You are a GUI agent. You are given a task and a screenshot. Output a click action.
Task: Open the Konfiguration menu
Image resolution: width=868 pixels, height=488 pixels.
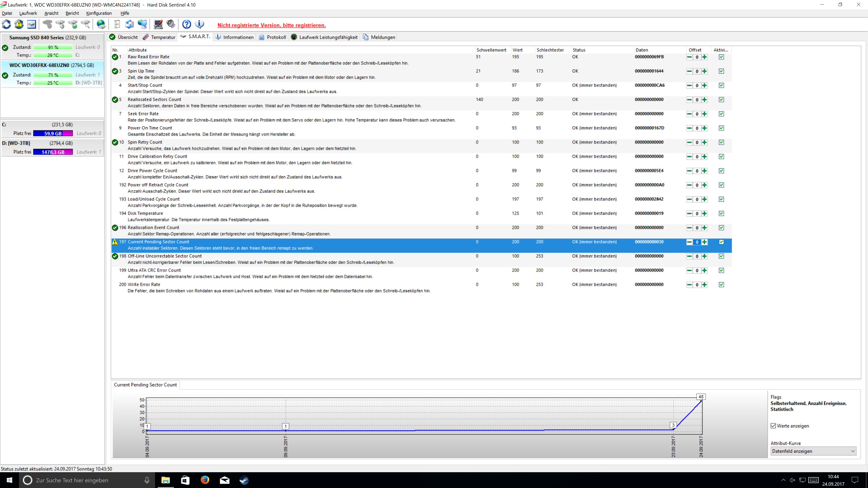pos(99,13)
